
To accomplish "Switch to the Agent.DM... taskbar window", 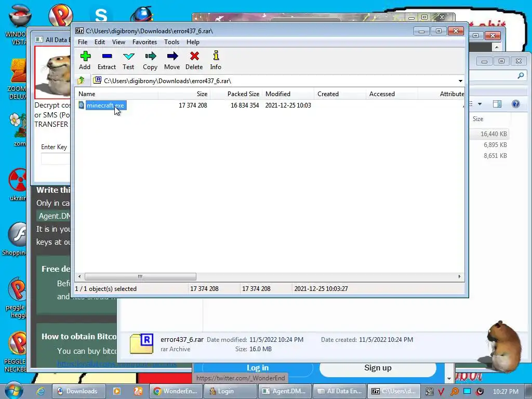I will pos(285,391).
